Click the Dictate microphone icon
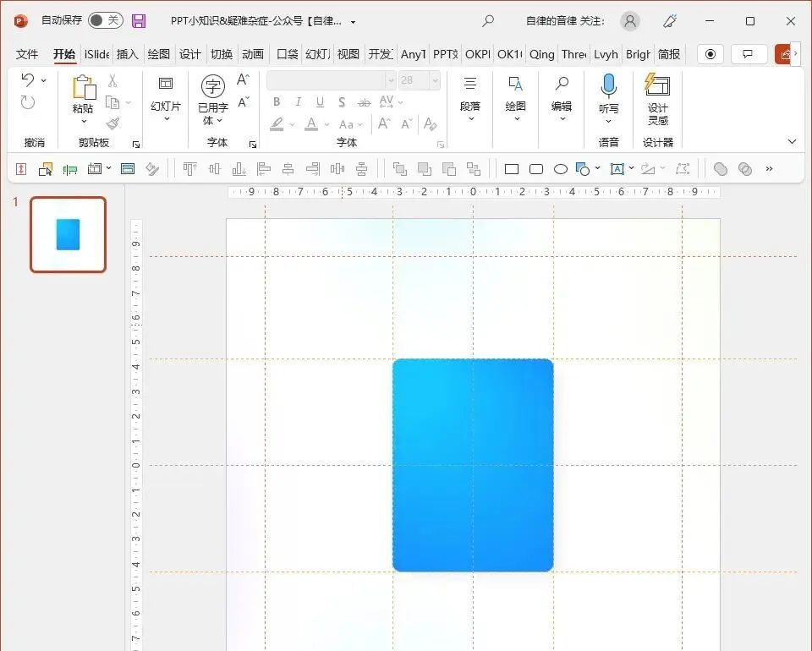The height and width of the screenshot is (651, 812). tap(608, 85)
